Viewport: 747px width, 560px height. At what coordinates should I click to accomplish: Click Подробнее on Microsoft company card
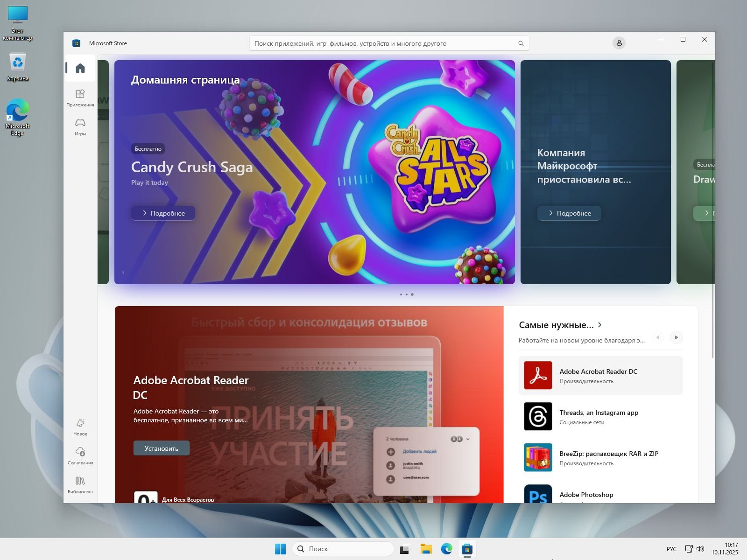click(569, 213)
